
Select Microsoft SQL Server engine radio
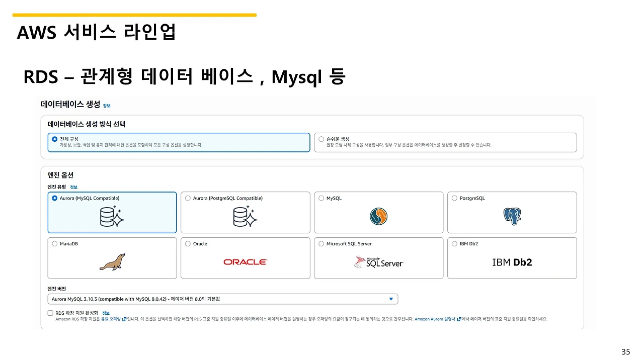click(321, 244)
